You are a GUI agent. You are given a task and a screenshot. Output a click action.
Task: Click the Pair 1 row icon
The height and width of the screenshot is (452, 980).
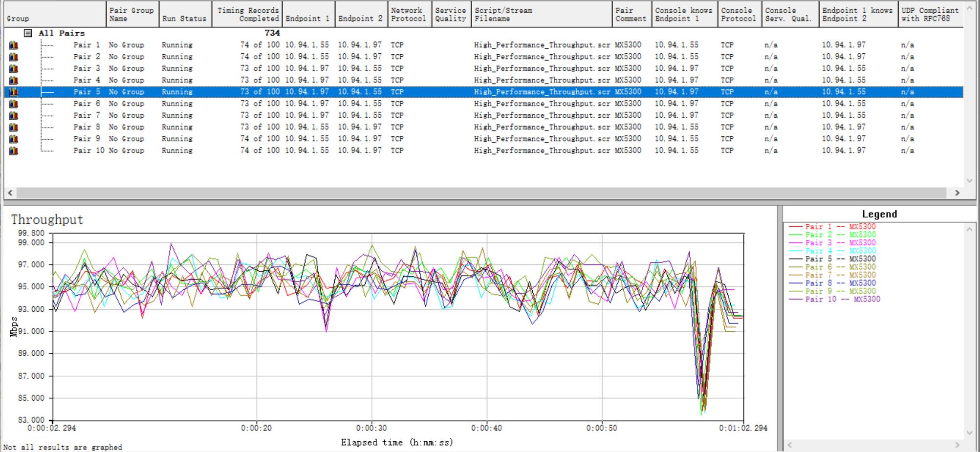[x=14, y=45]
